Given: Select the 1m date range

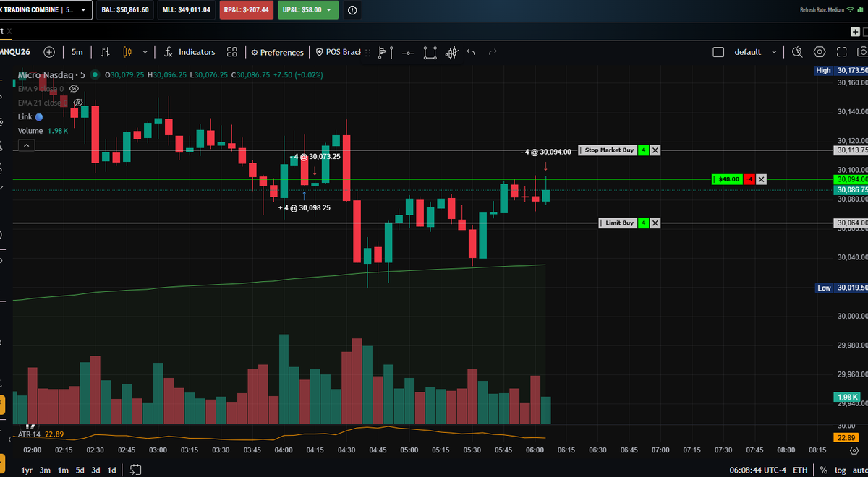Looking at the screenshot, I should (63, 470).
